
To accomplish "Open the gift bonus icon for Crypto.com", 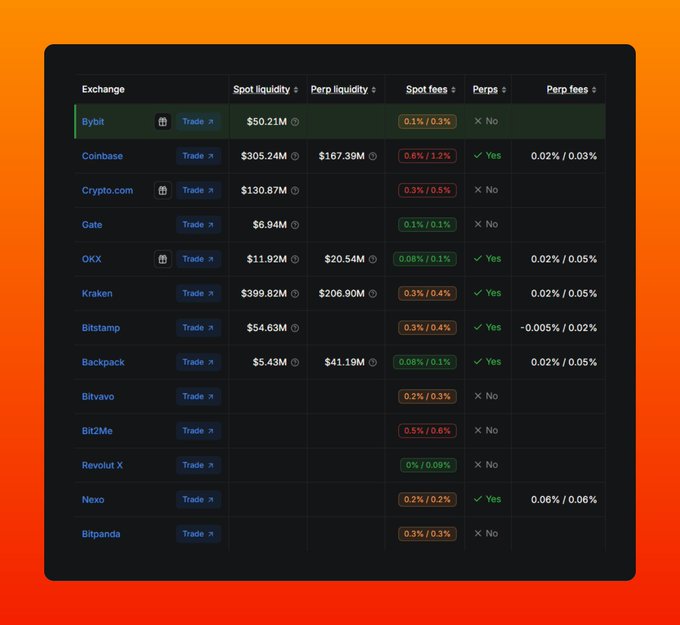I will click(163, 190).
